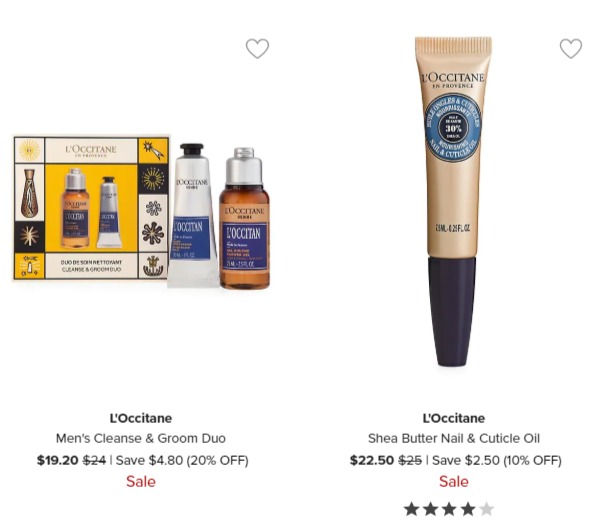Open the Men's Cleanse & Groom Duo image
Screen dimensions: 596x524
click(x=141, y=212)
